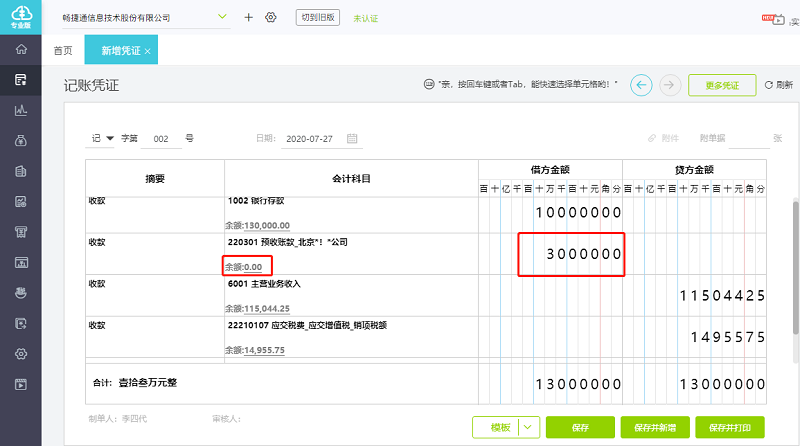Click the plus icon beside company name
Viewport: 800px width, 446px height.
(248, 17)
